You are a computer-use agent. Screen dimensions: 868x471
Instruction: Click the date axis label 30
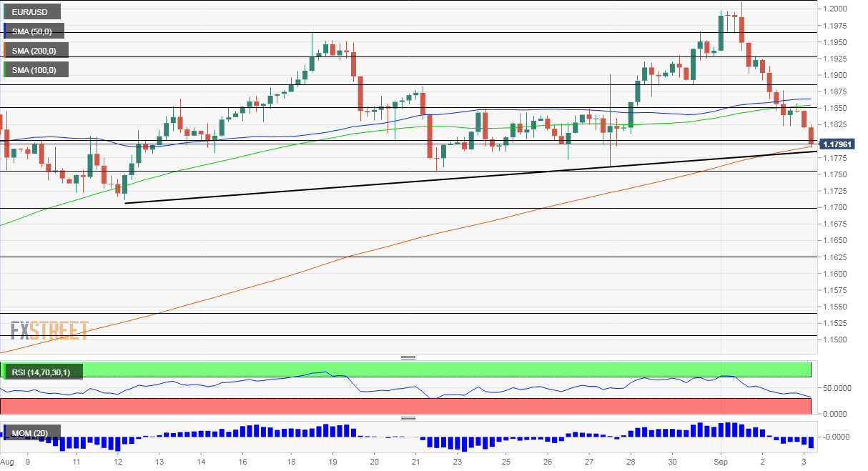672,462
